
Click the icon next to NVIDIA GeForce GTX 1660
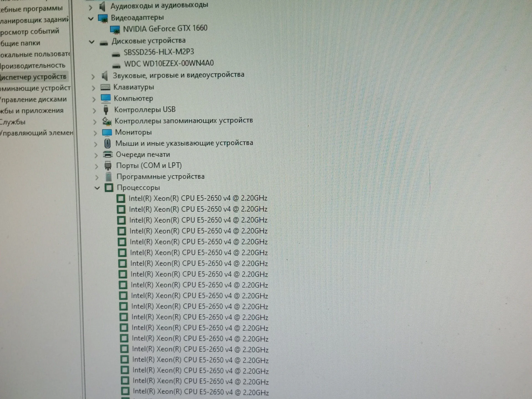[x=115, y=29]
